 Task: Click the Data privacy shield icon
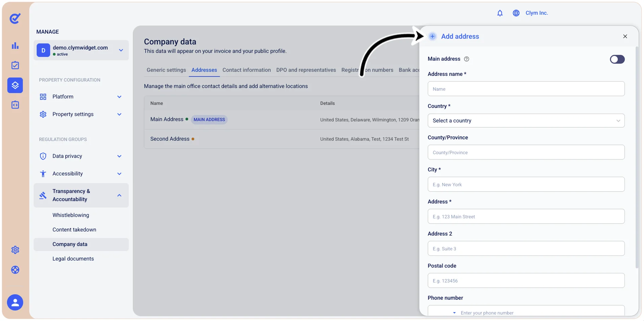click(x=43, y=156)
